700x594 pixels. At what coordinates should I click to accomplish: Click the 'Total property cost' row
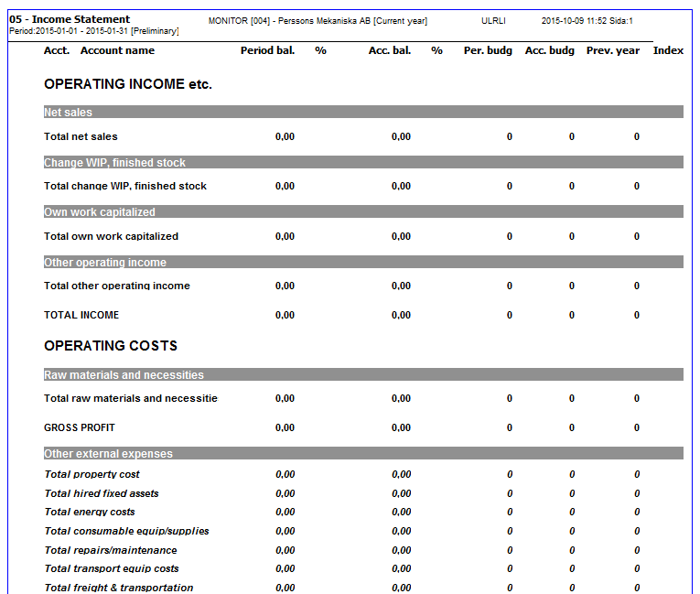(x=92, y=474)
